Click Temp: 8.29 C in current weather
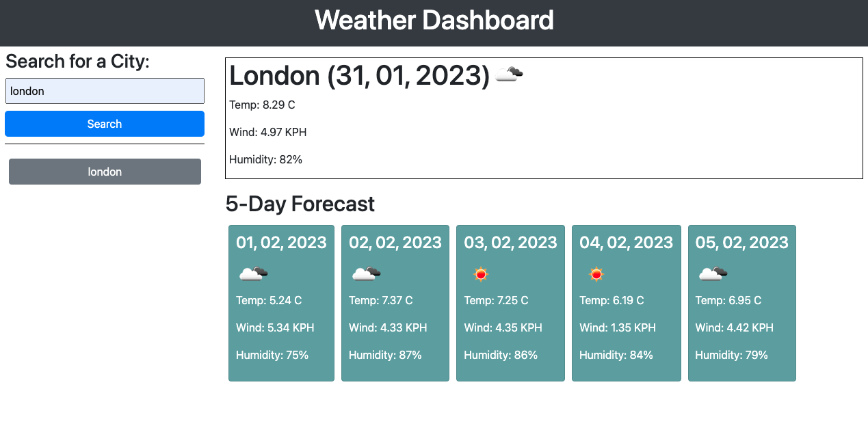The height and width of the screenshot is (443, 868). [x=262, y=105]
